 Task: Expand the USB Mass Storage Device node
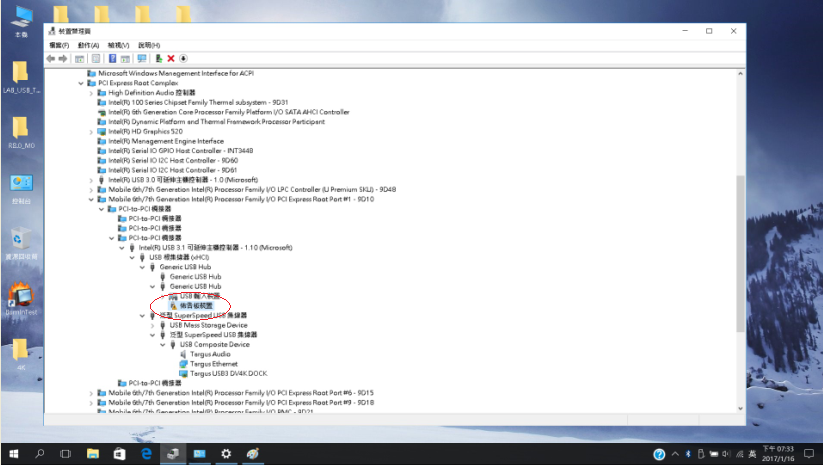(x=153, y=325)
